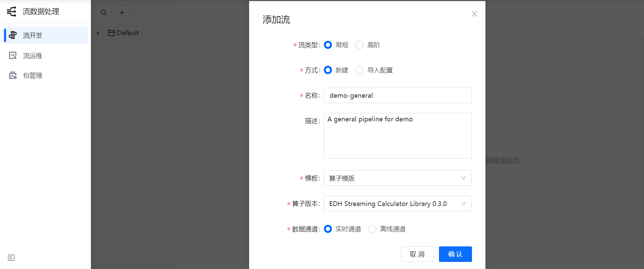Open the 模板 dropdown showing 算子模版
The height and width of the screenshot is (269, 644).
point(398,178)
